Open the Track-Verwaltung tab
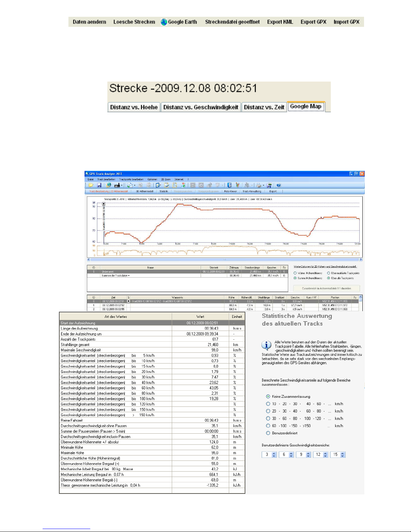Screen dimensions: 411x532 (x=252, y=191)
